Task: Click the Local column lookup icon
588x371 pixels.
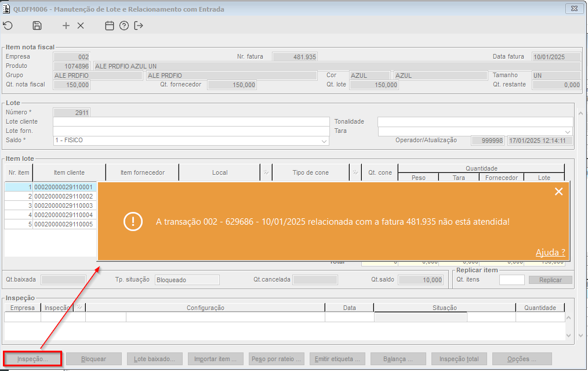Action: click(266, 172)
